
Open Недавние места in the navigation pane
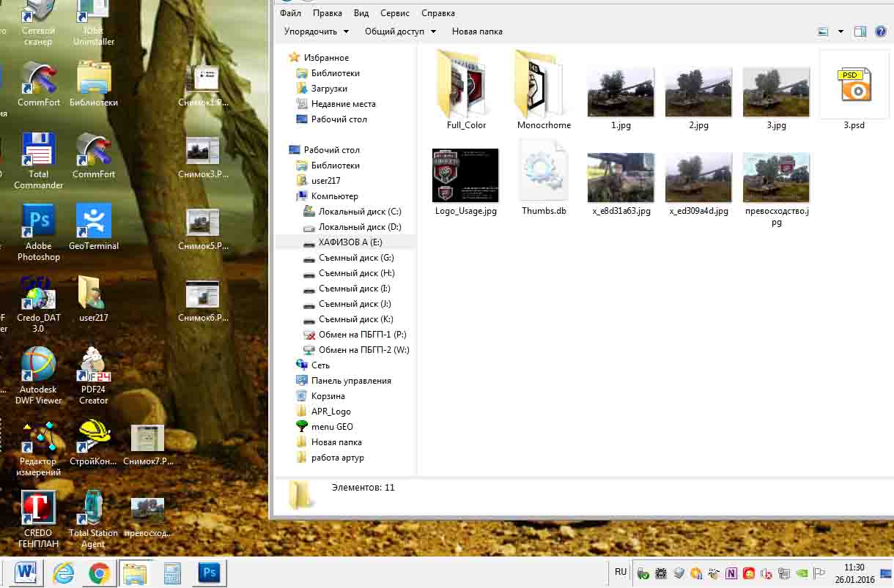coord(343,104)
